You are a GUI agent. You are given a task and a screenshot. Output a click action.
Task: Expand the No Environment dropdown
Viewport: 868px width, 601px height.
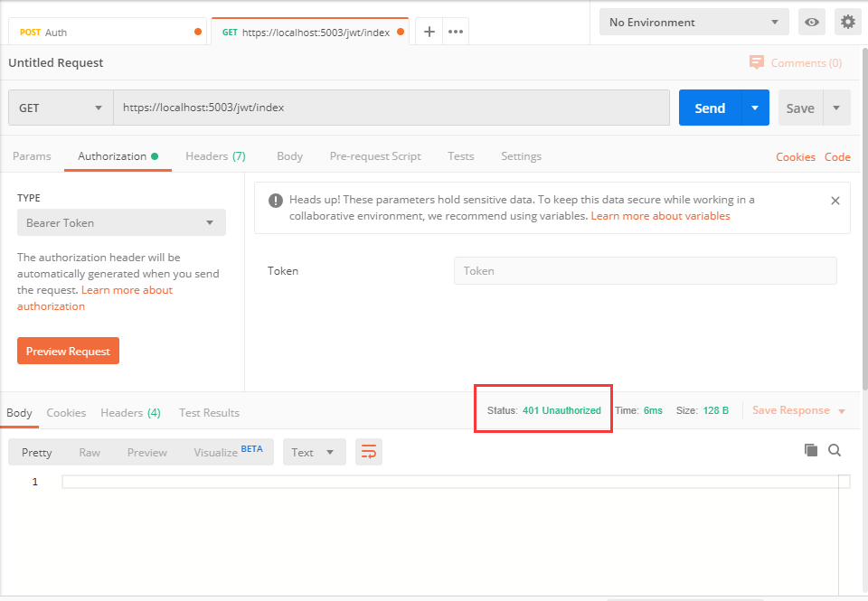click(693, 23)
